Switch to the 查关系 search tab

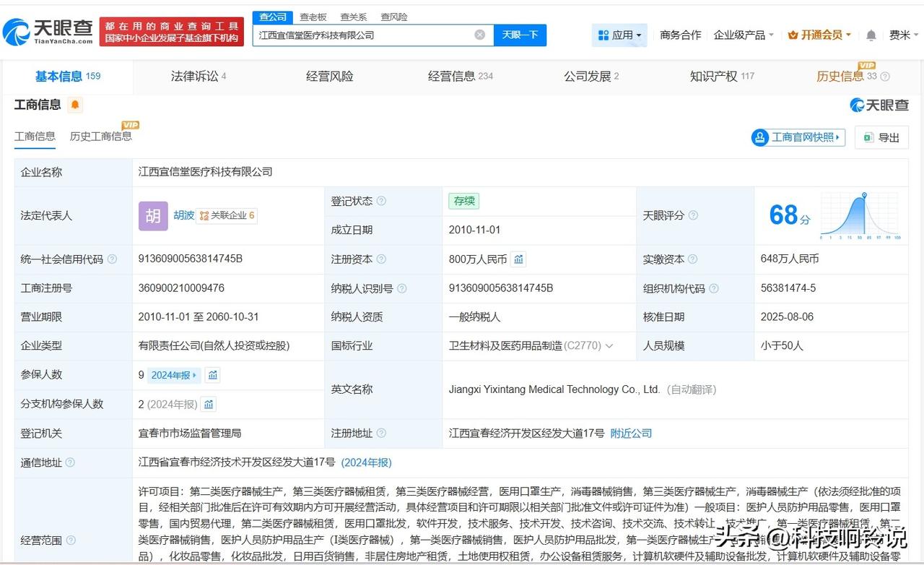coord(354,17)
